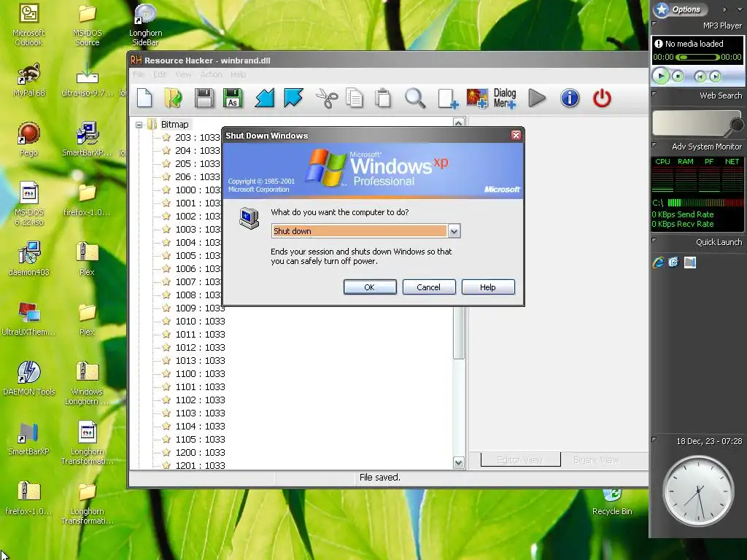Confirm shutdown with the OK button
The height and width of the screenshot is (560, 747).
point(370,287)
